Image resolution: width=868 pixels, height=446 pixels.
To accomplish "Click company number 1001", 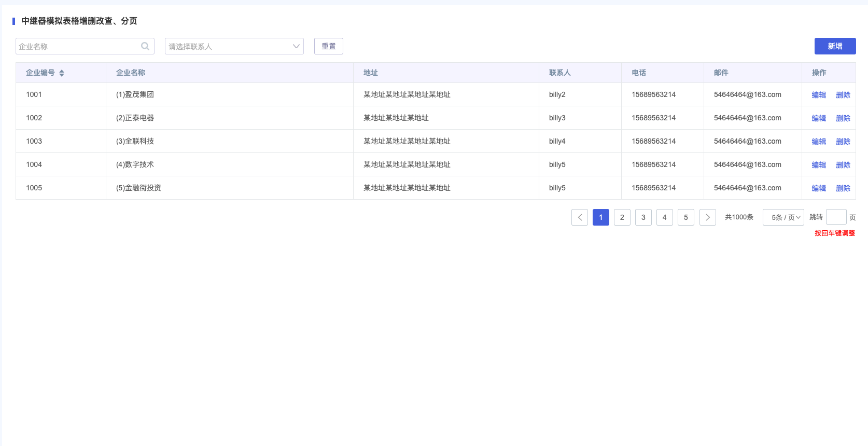I will 34,94.
